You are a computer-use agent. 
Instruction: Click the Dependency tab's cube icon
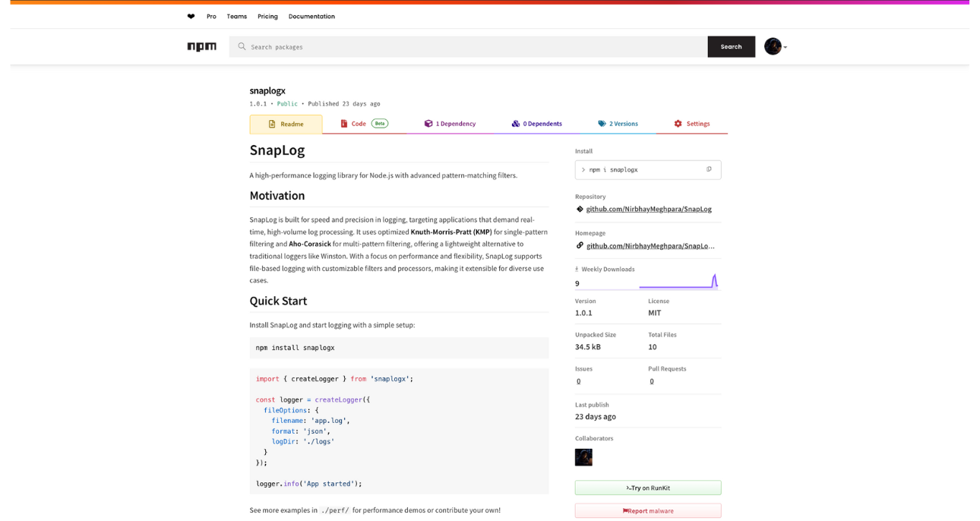coord(428,123)
